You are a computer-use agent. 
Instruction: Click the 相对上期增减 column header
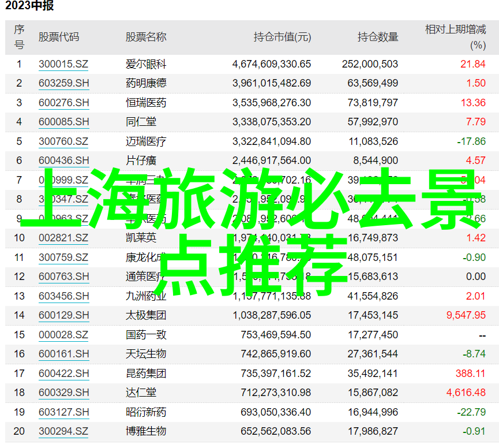pyautogui.click(x=455, y=29)
